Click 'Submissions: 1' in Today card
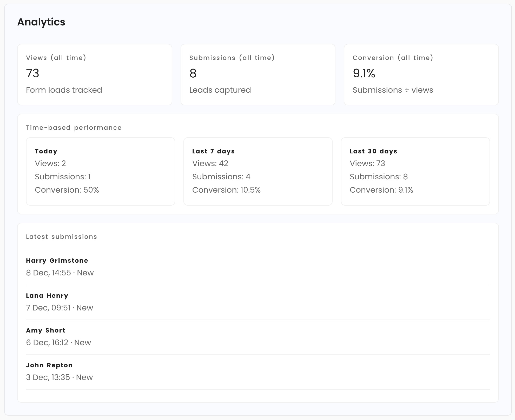 tap(63, 177)
